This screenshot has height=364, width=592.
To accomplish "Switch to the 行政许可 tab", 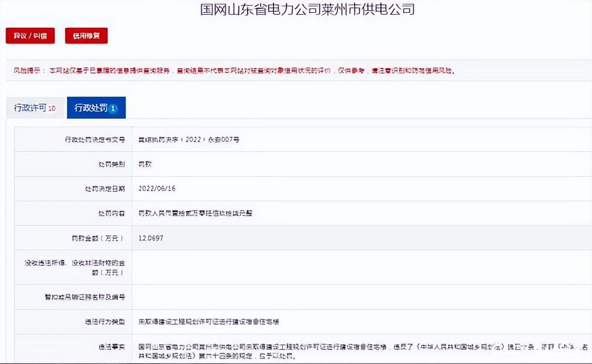I will tap(35, 108).
